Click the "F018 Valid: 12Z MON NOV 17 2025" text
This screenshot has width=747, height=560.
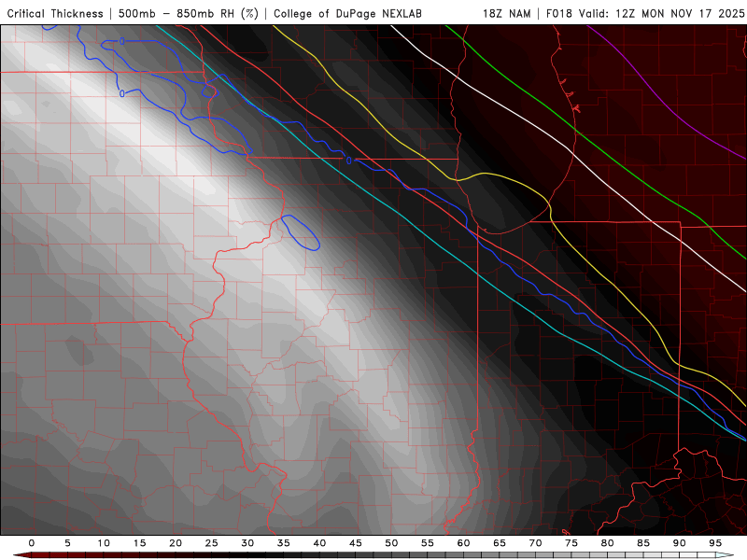pyautogui.click(x=645, y=13)
